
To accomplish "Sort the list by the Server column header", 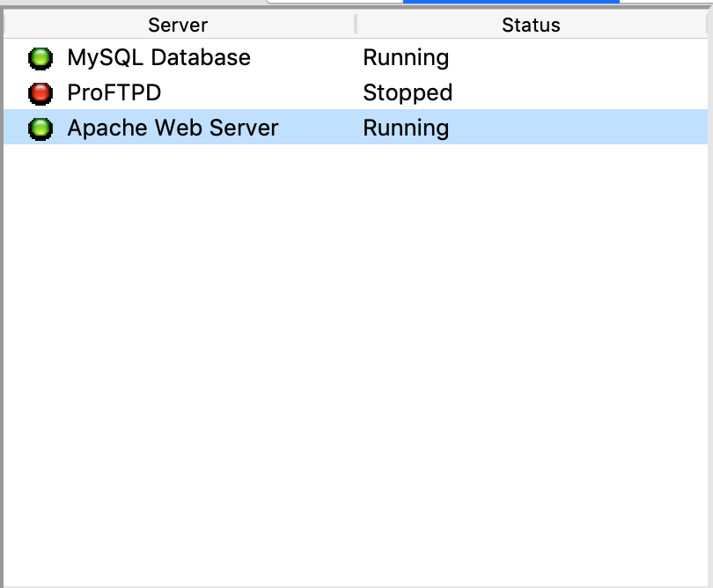I will click(x=178, y=26).
